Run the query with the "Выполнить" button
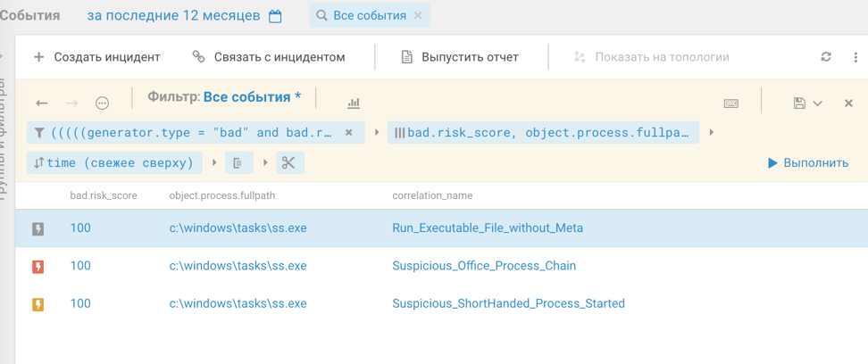The image size is (868, 364). coord(807,163)
